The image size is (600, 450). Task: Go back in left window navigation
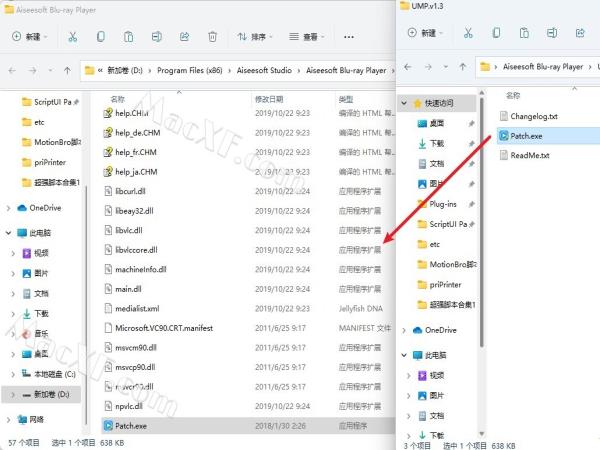(x=12, y=70)
